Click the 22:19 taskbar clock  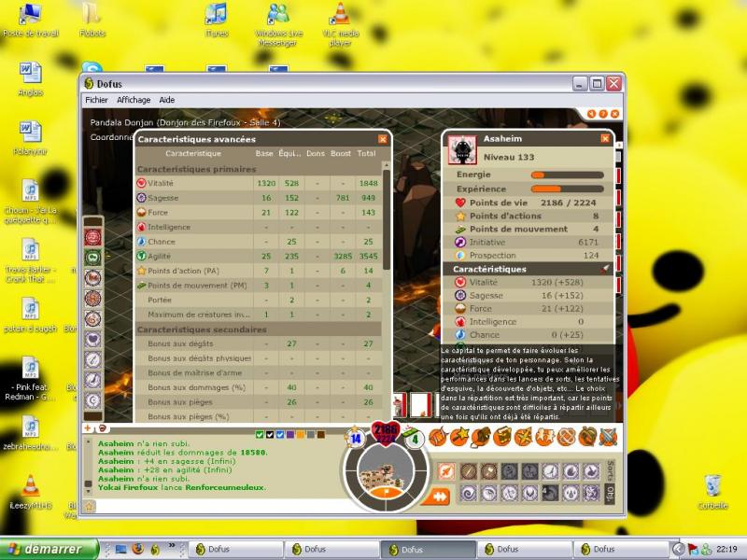(726, 549)
